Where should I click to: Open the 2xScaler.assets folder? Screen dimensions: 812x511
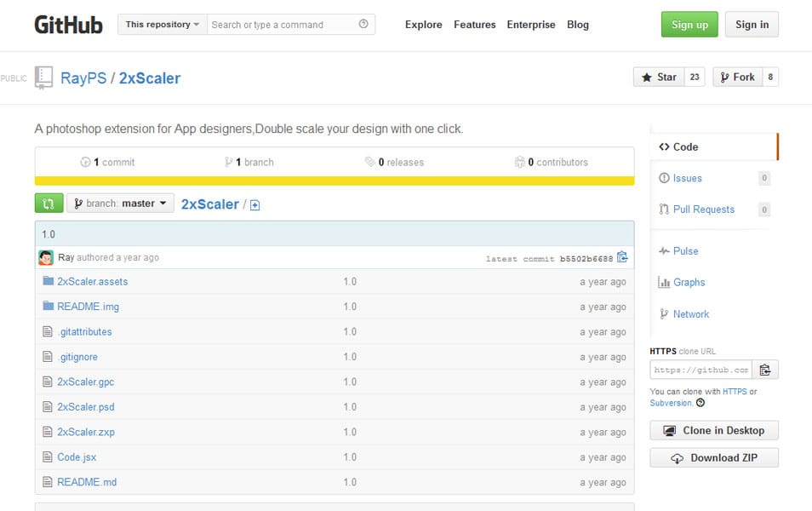coord(92,281)
